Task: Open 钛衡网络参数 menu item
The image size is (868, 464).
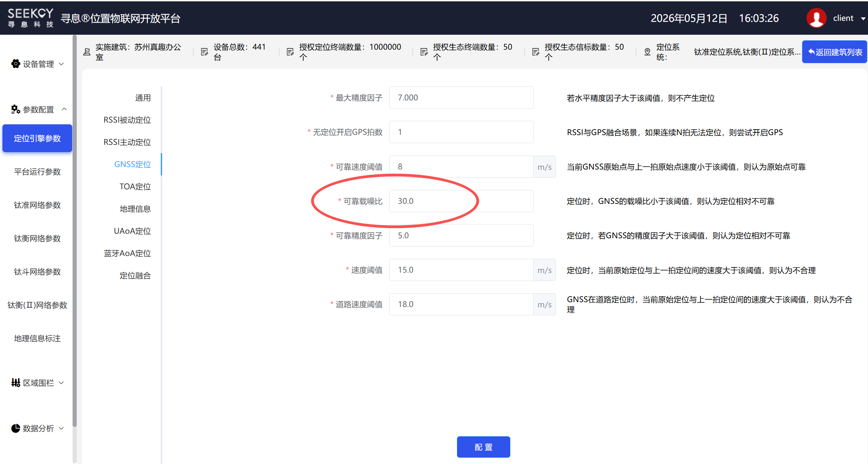Action: point(37,238)
